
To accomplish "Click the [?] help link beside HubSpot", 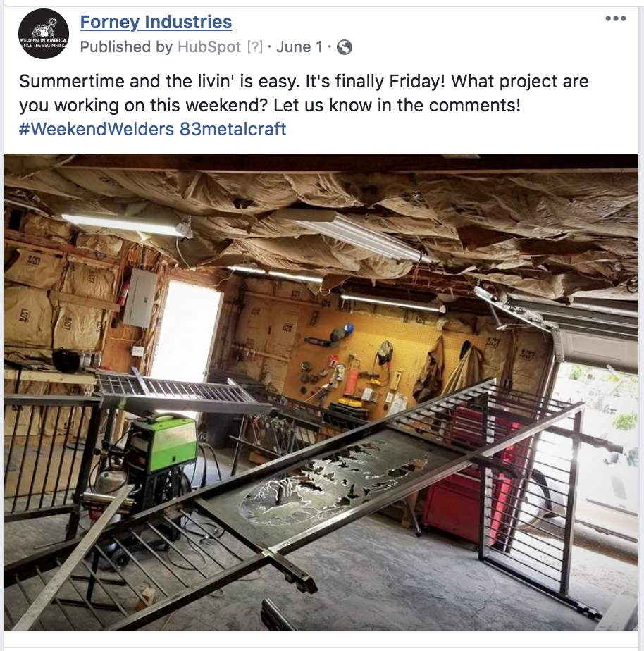I will [255, 47].
